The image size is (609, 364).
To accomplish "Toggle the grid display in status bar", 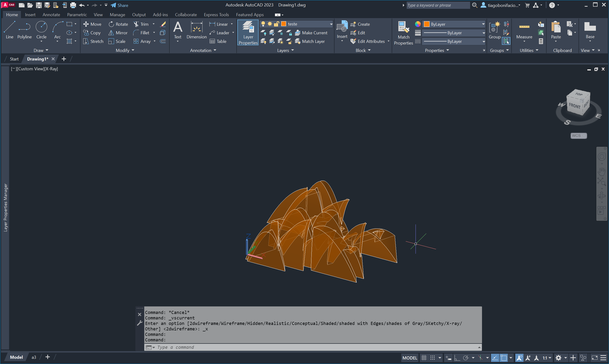I will pos(424,358).
